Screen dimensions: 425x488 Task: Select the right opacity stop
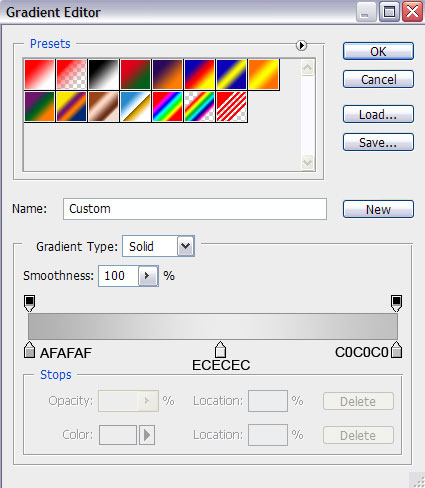coord(396,303)
